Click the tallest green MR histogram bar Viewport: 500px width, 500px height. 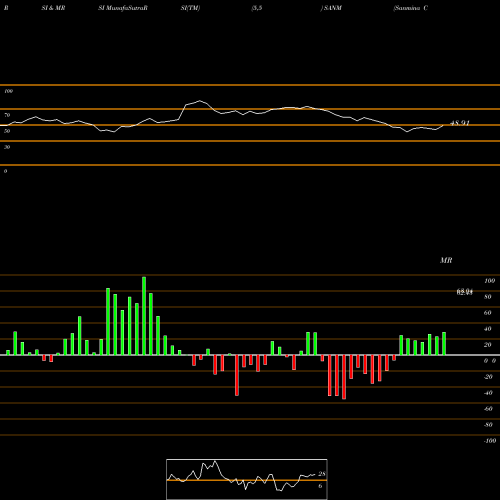144,316
